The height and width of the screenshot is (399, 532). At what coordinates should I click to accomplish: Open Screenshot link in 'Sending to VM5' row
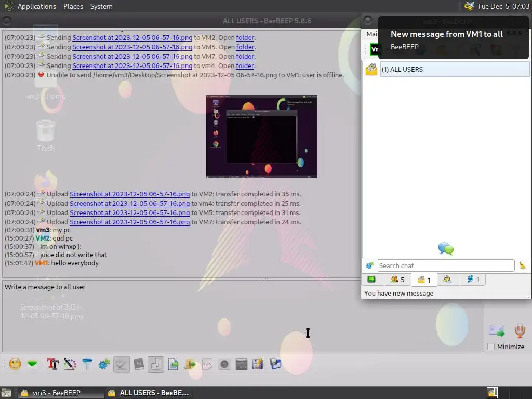coord(132,47)
